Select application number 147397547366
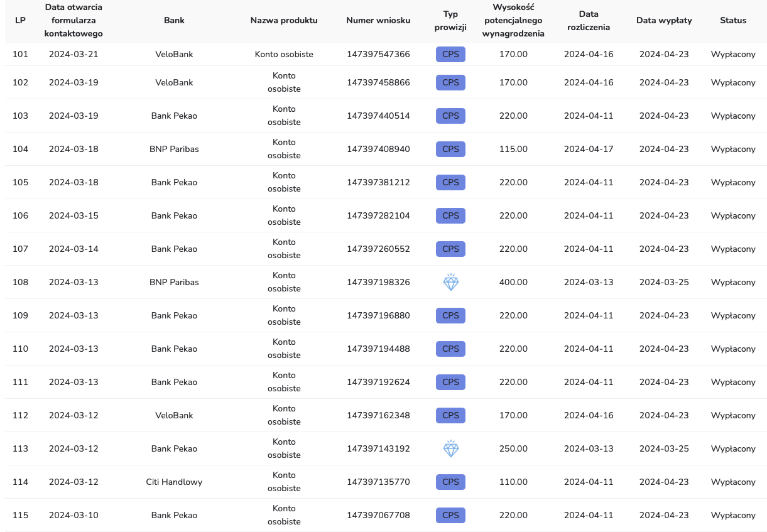767x532 pixels. (x=378, y=55)
